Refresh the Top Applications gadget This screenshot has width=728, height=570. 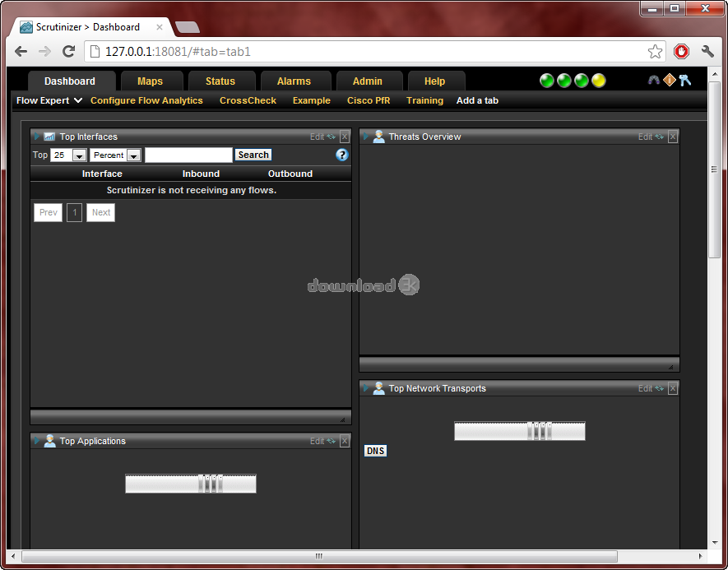point(331,441)
